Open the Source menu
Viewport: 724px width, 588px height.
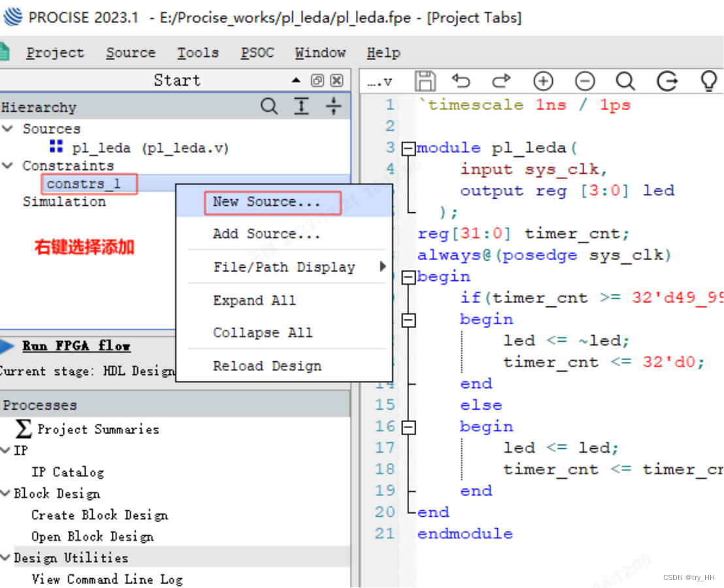131,53
